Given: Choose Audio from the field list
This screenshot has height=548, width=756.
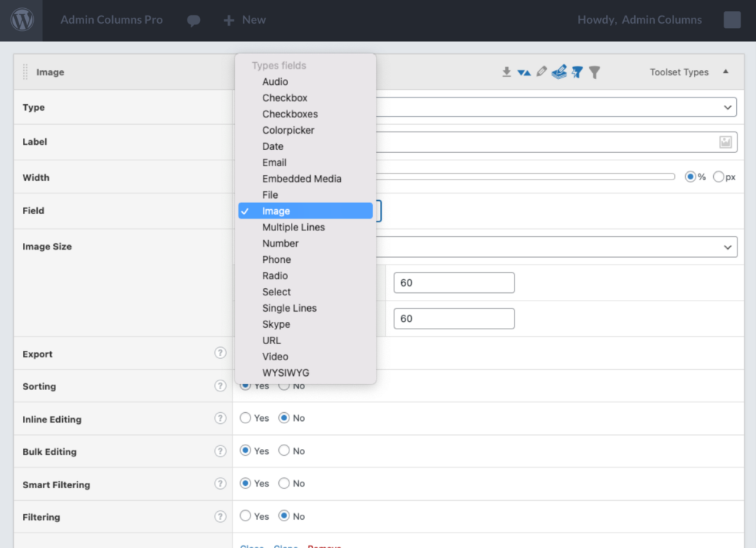Looking at the screenshot, I should (x=305, y=82).
